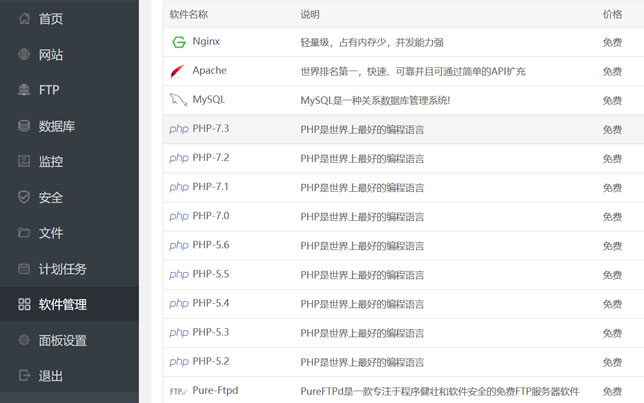Select the PHP-7.0 name text
The image size is (644, 403).
(211, 216)
